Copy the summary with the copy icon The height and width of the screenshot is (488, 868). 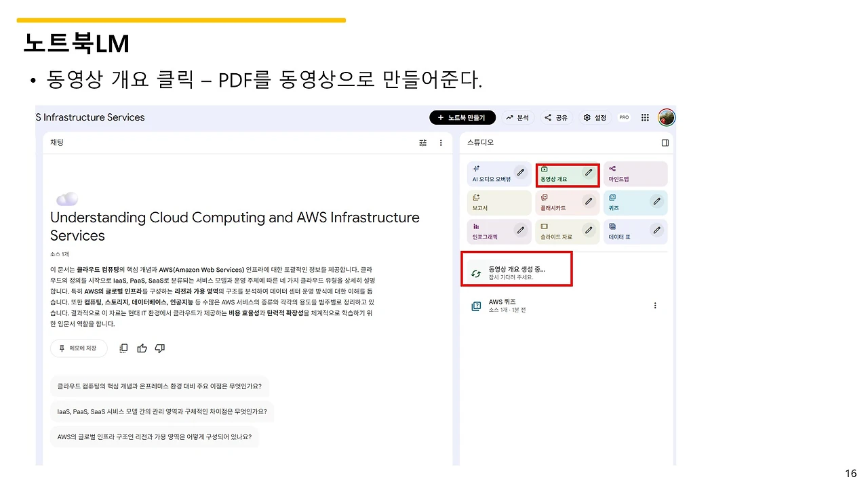[123, 348]
